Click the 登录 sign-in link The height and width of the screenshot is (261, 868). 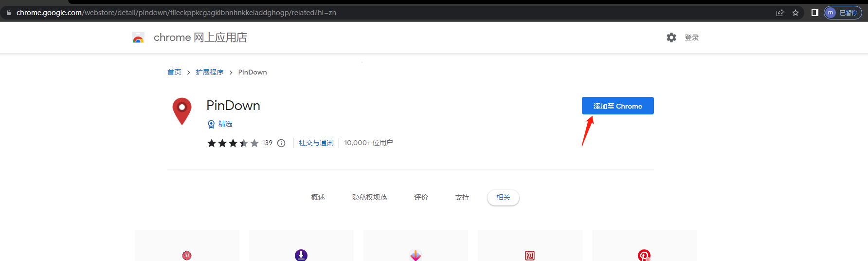click(691, 37)
